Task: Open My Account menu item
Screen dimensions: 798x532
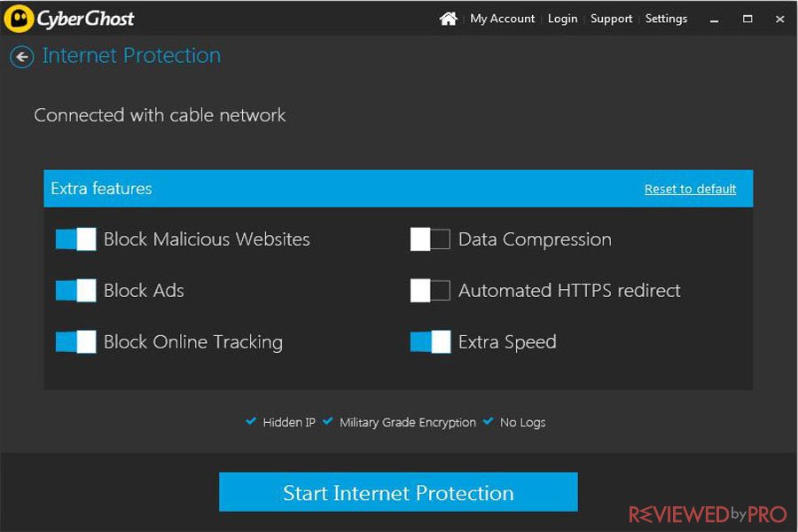Action: coord(502,19)
